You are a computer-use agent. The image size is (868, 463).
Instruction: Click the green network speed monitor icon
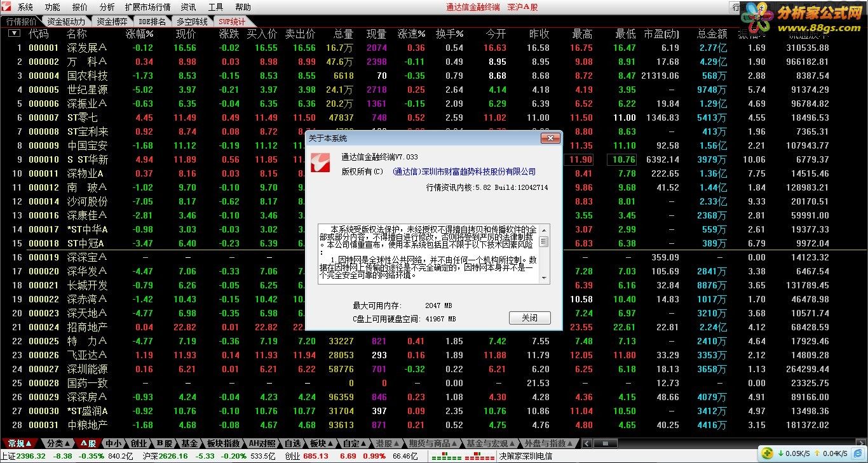tap(768, 453)
